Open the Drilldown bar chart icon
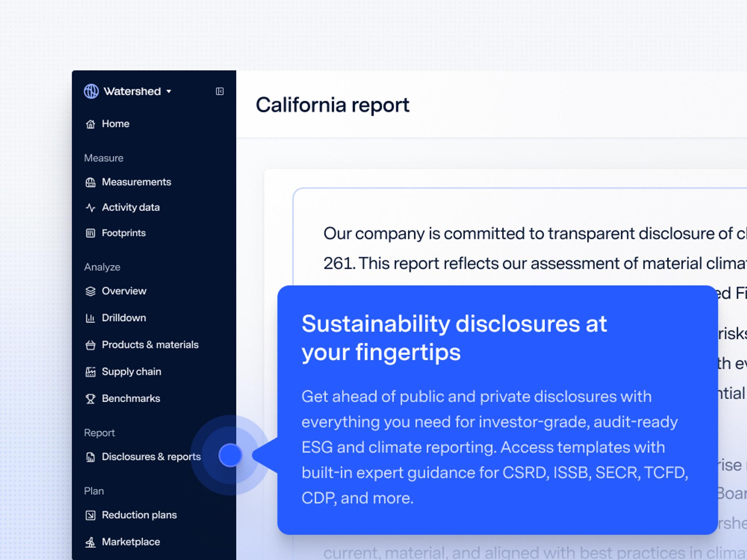 pyautogui.click(x=90, y=318)
